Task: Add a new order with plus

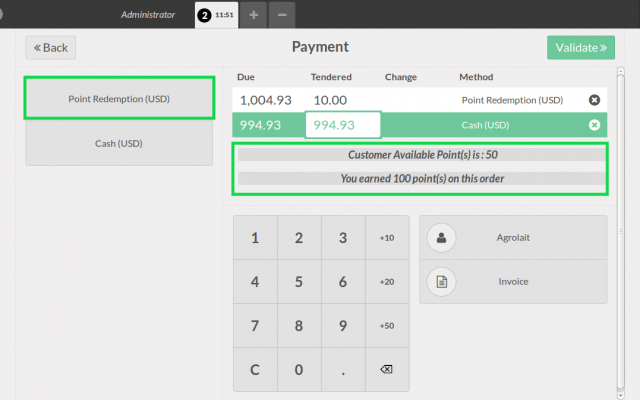Action: 253,15
